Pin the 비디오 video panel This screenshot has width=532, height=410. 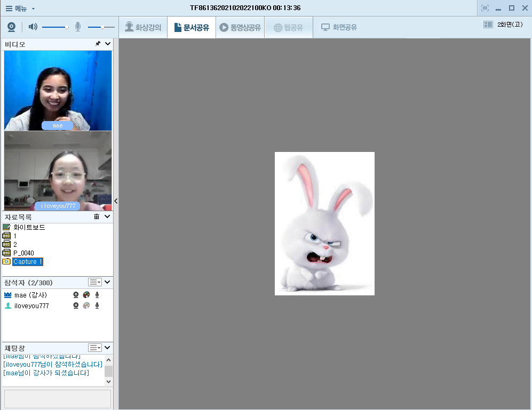click(x=98, y=44)
